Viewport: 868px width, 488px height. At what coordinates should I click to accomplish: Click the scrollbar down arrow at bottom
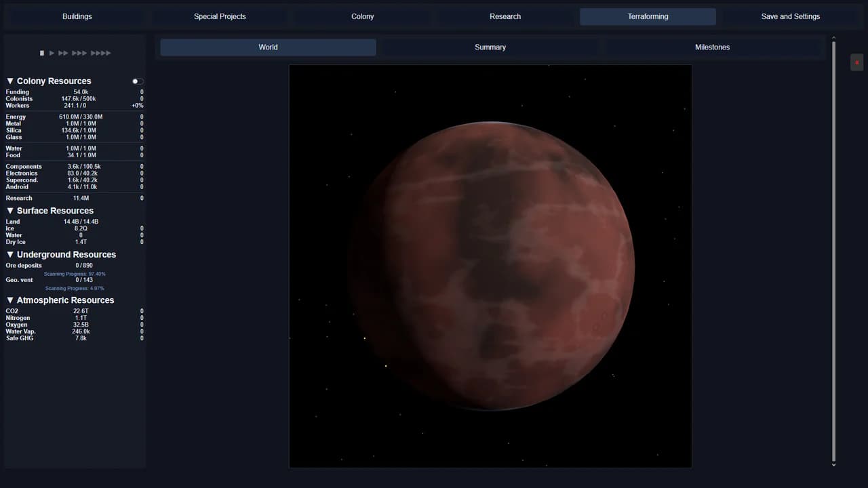coord(833,464)
